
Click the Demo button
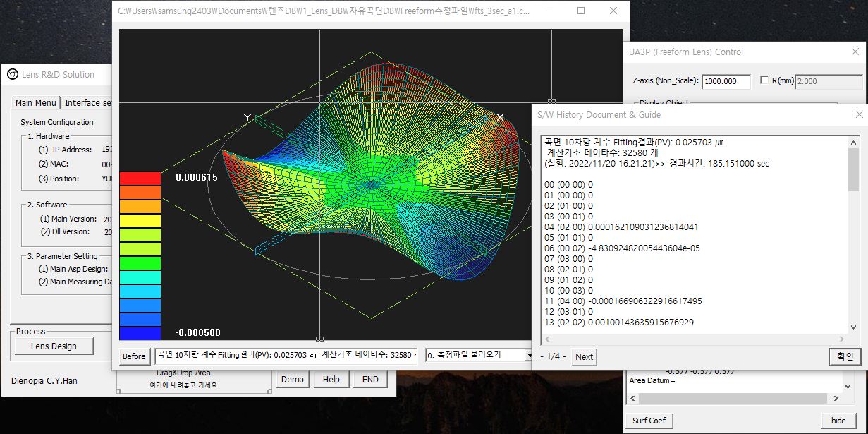[293, 380]
